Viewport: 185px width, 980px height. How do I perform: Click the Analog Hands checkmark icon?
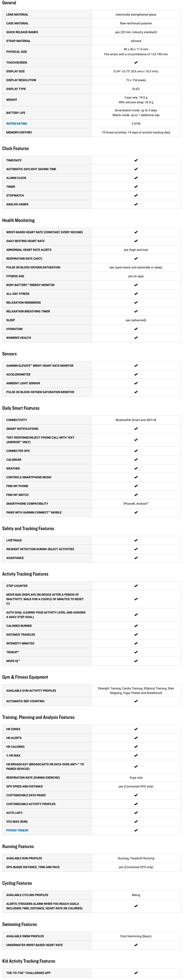coord(136,204)
